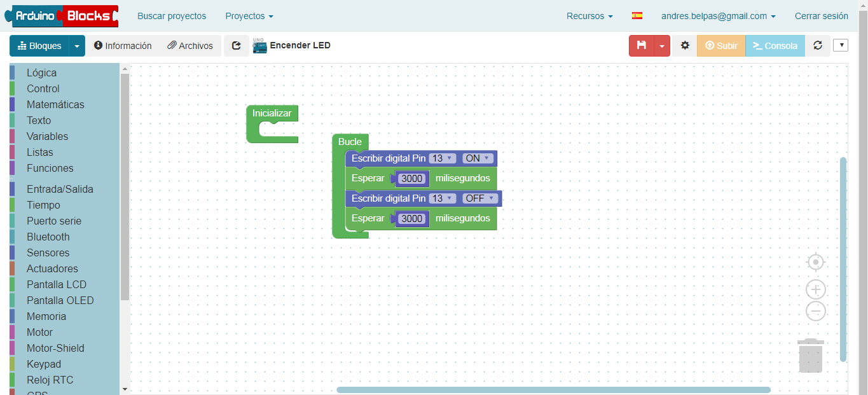Click the refresh ports icon

[x=818, y=46]
